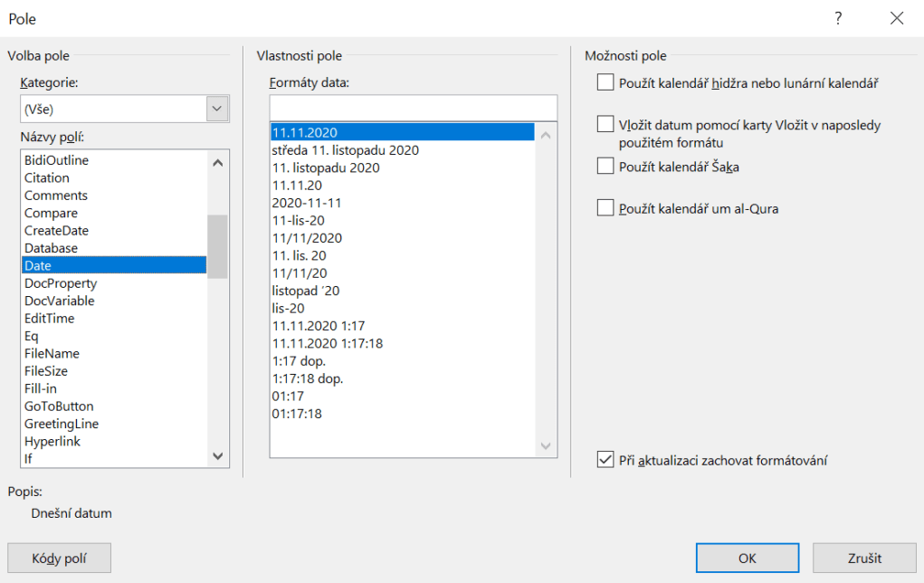Uncheck Při aktualizaci zachovat formátování
The height and width of the screenshot is (583, 924).
pyautogui.click(x=605, y=460)
